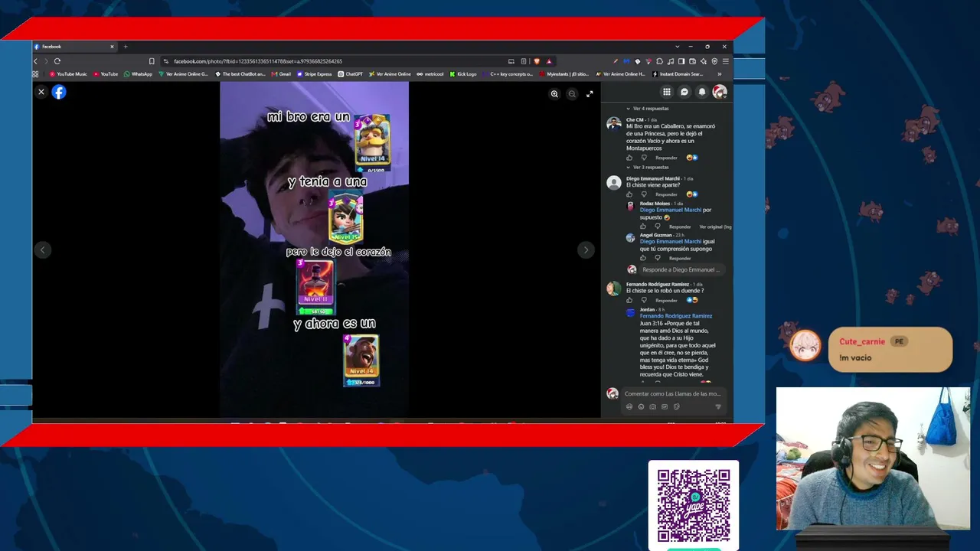Click the Brave Shields icon
Image resolution: width=980 pixels, height=551 pixels.
[537, 61]
